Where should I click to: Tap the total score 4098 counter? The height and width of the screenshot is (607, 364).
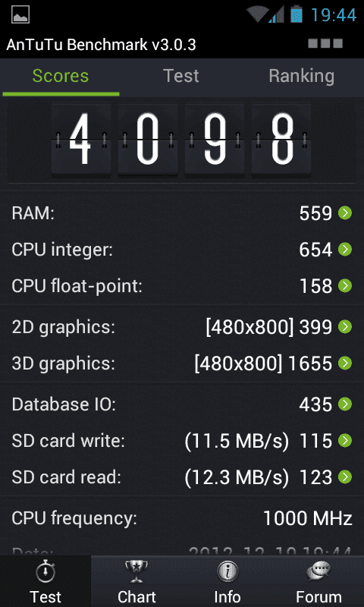[x=181, y=141]
